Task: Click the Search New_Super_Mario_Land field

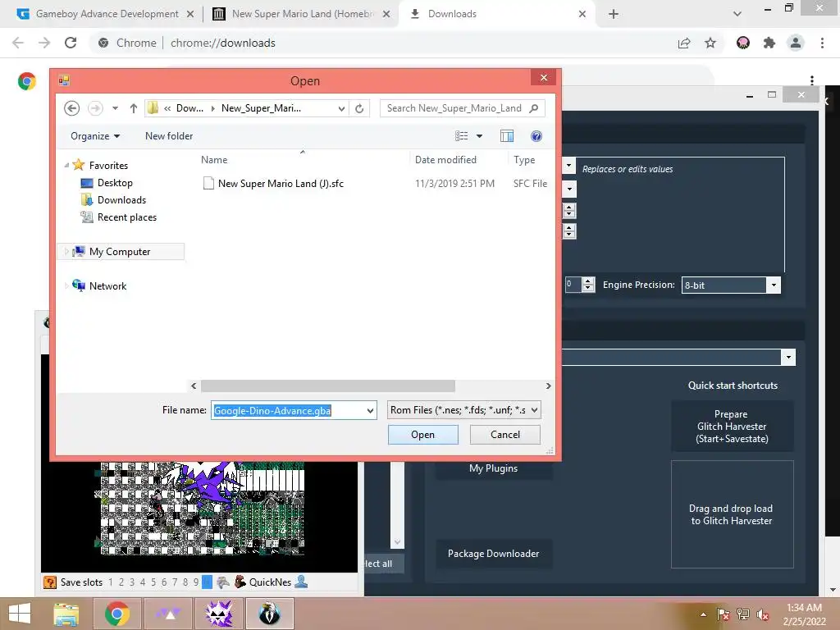Action: click(462, 108)
